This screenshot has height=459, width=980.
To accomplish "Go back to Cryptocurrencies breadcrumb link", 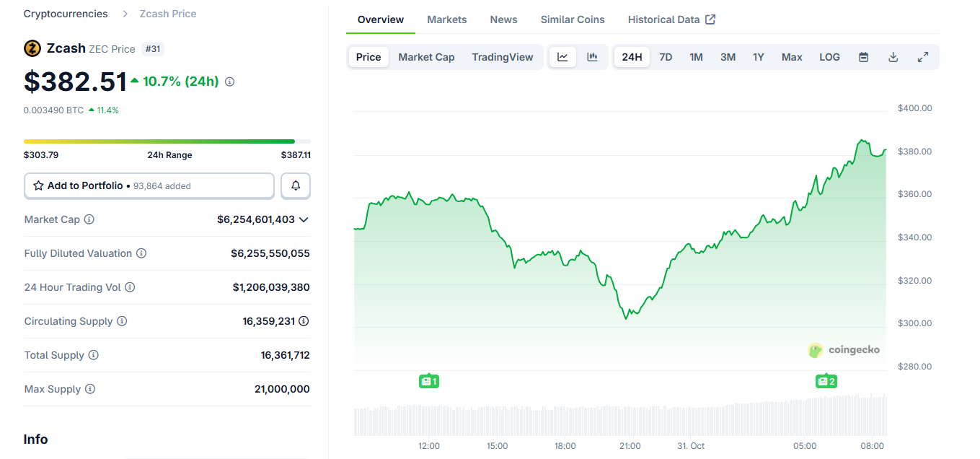I will (65, 13).
